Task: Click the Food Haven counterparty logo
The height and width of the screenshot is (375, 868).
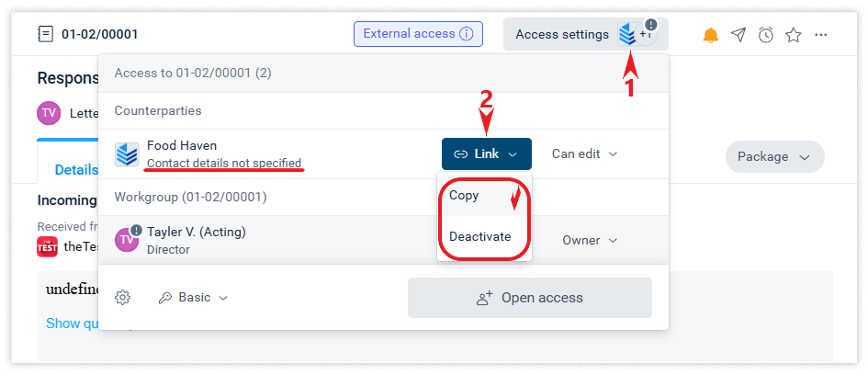Action: [127, 154]
